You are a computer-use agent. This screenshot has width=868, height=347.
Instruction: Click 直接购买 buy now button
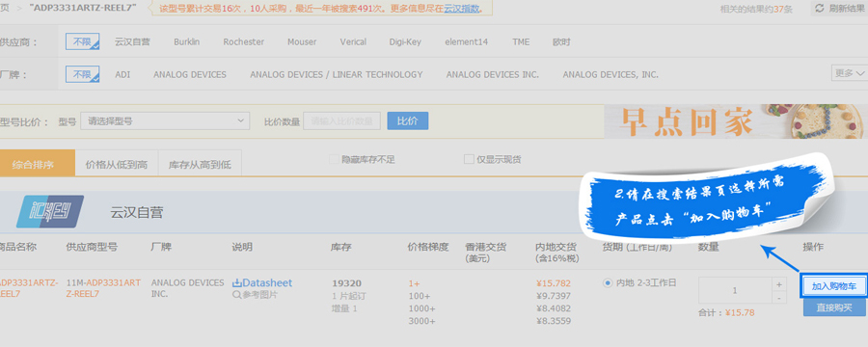pyautogui.click(x=833, y=307)
